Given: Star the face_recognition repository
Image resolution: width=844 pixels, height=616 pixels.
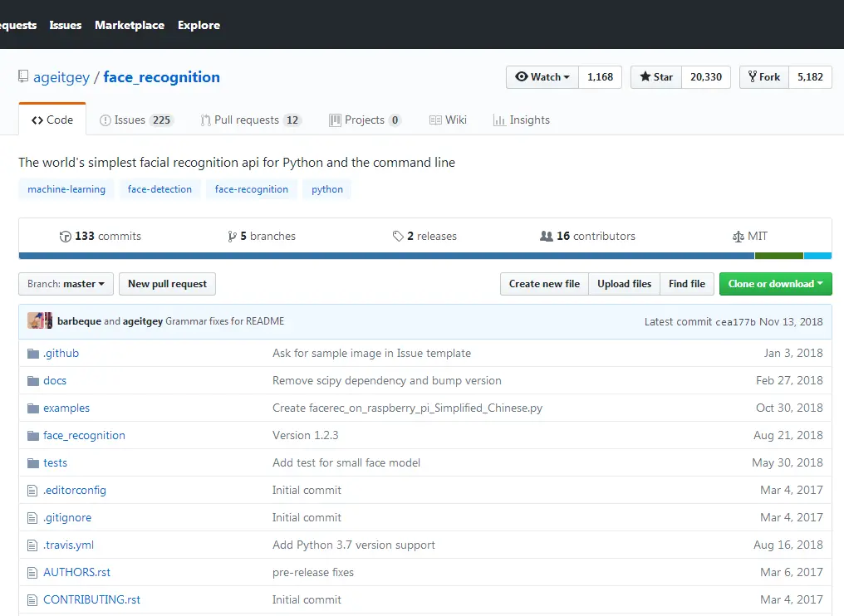Looking at the screenshot, I should click(656, 77).
